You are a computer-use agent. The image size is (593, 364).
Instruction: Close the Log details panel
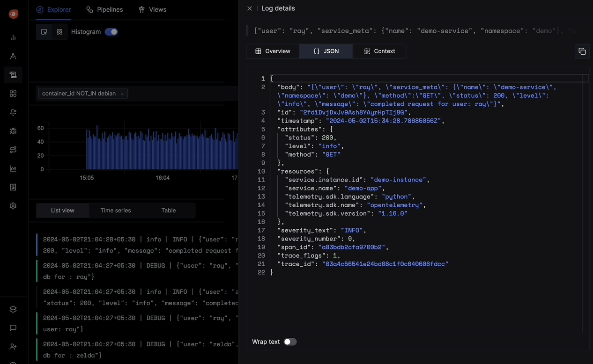tap(250, 8)
